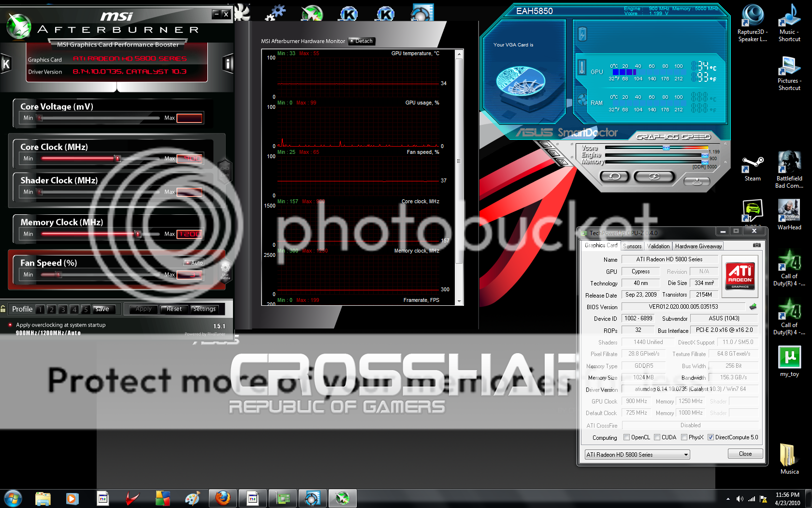Screen dimensions: 812x508
Task: Click the profile lock padlock icon
Action: click(3, 309)
